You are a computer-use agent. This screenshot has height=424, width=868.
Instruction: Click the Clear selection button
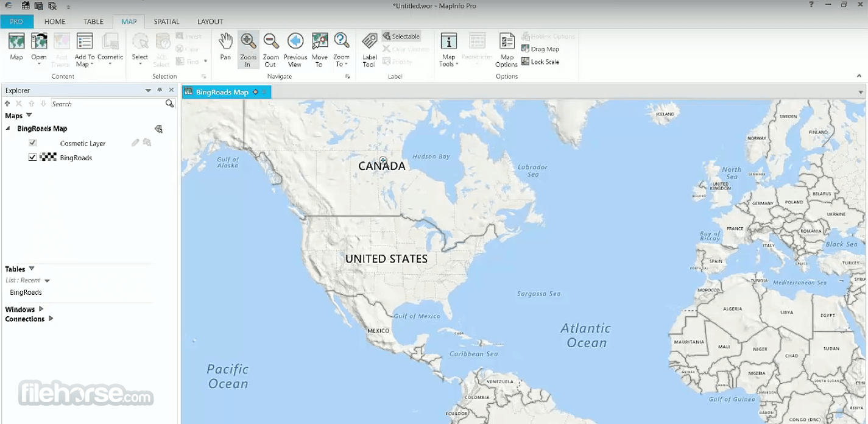click(x=188, y=49)
